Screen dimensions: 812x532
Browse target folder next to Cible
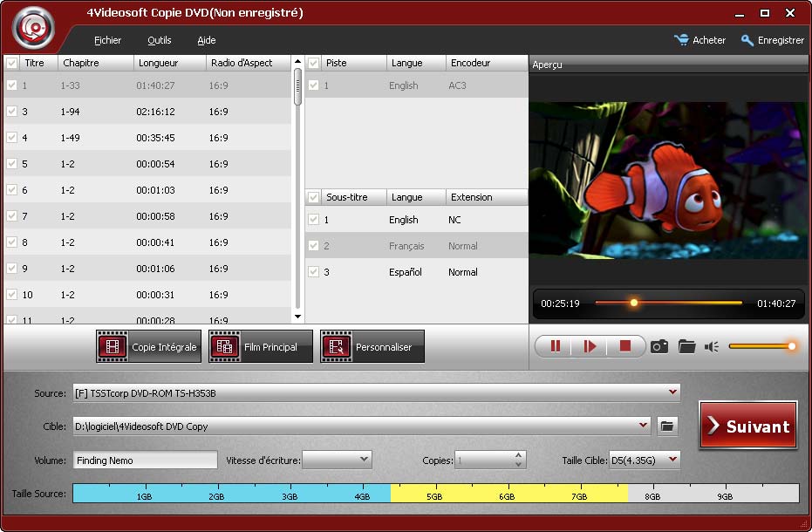pyautogui.click(x=666, y=426)
